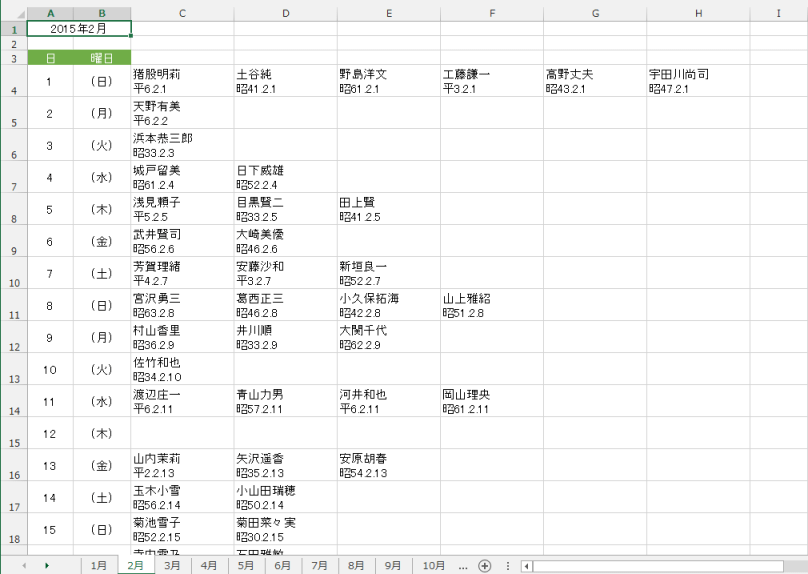Select cell with 日下威雄
This screenshot has height=574, width=808.
(285, 177)
